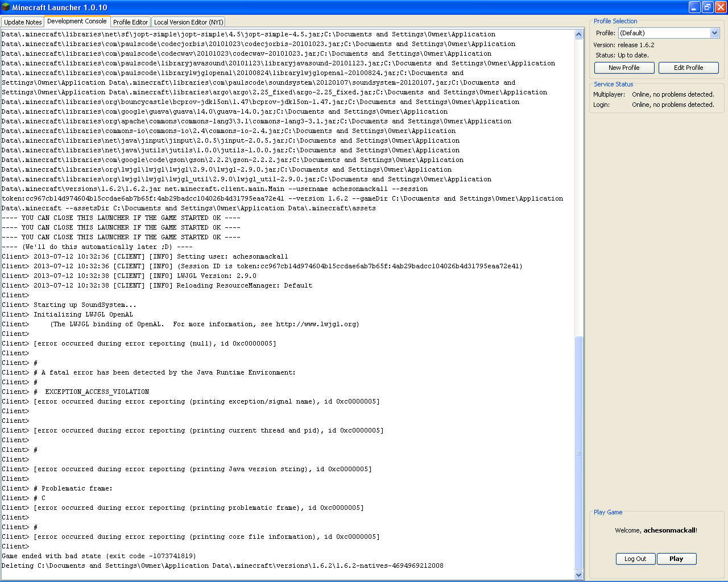This screenshot has width=728, height=582.
Task: Click the Minecraft grass block title icon
Action: click(x=6, y=7)
